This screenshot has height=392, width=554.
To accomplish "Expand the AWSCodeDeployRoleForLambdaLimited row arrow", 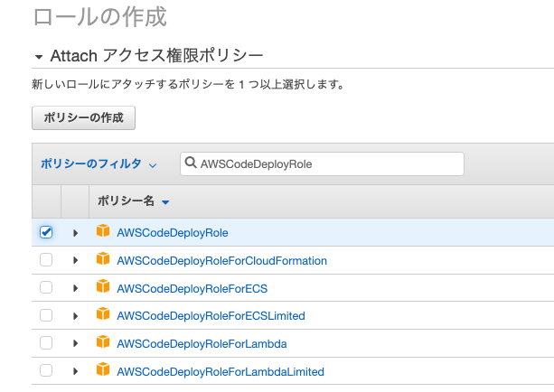I will coord(75,371).
